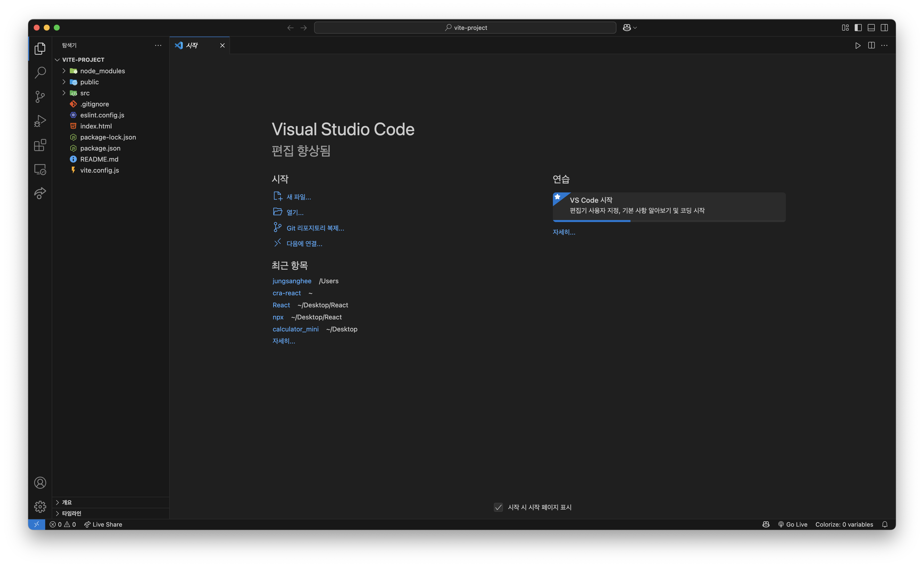
Task: Open recent folder cra-react
Action: coord(287,293)
